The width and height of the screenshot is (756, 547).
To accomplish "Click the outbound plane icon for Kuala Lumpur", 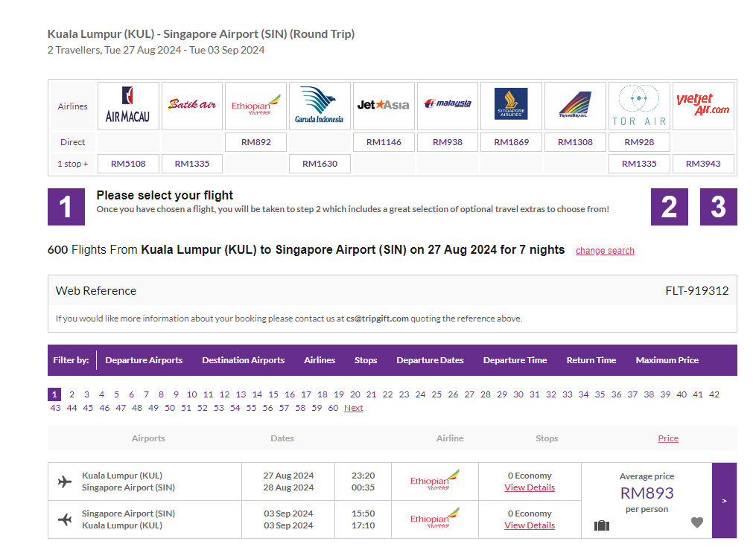I will [x=65, y=482].
